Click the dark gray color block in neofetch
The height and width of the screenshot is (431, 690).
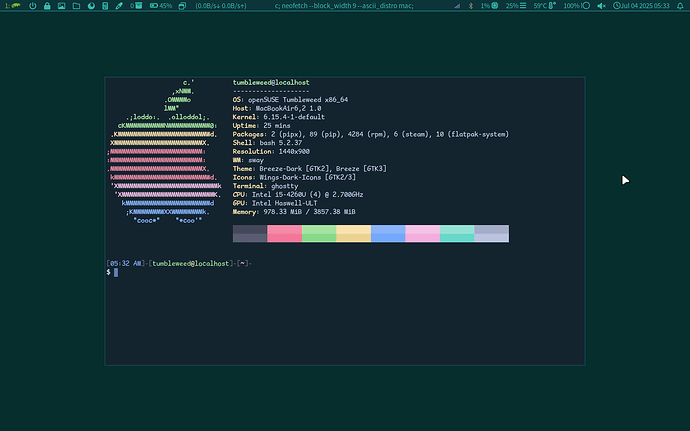[x=250, y=233]
